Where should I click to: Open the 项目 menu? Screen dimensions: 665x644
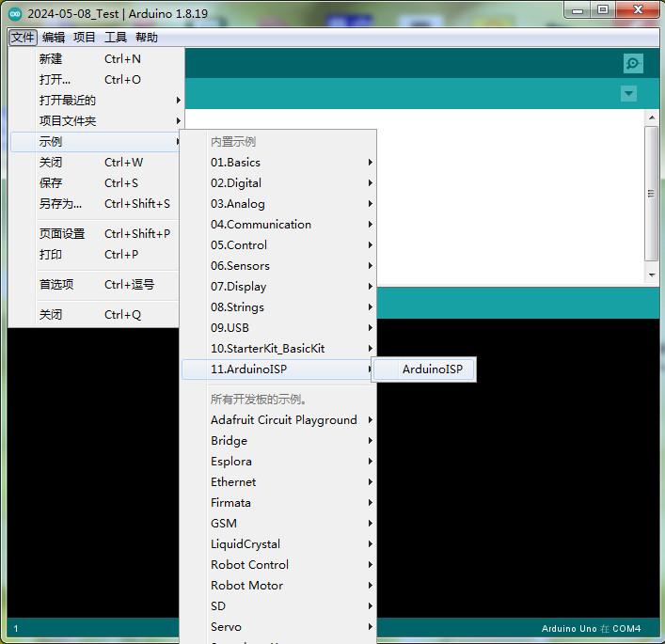coord(84,38)
